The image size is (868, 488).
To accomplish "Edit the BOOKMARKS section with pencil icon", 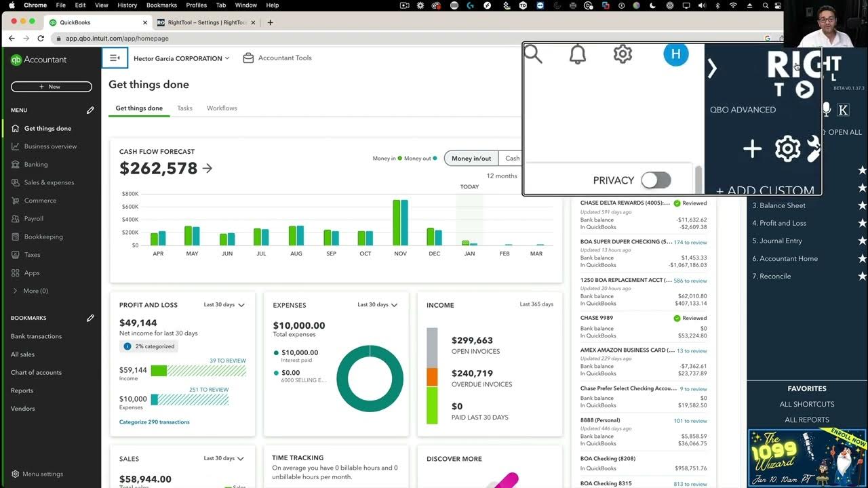I will [x=90, y=318].
